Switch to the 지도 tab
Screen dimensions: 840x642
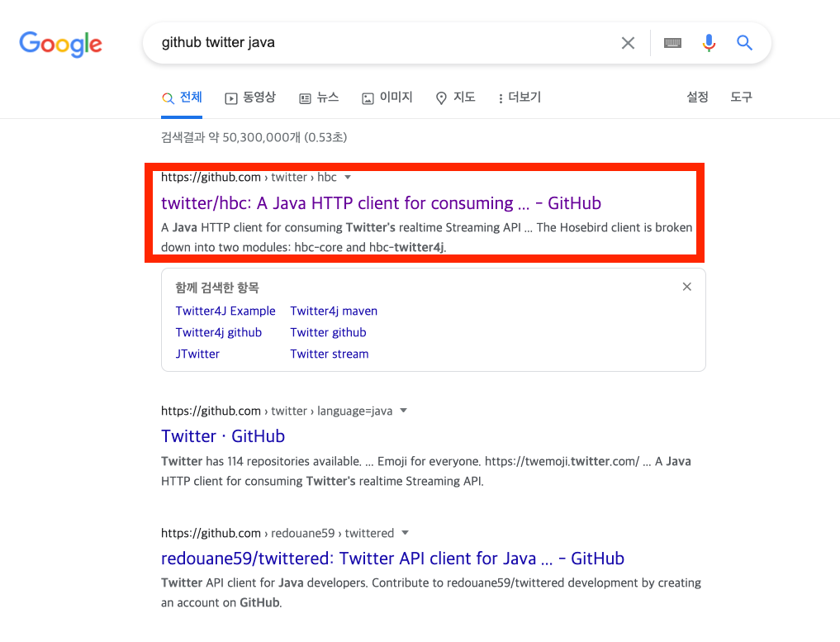455,97
